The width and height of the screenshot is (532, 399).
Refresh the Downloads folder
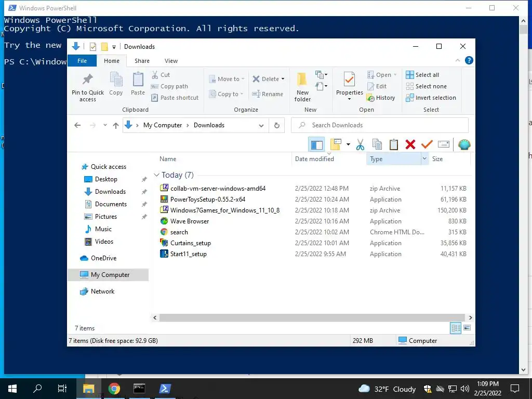click(277, 125)
